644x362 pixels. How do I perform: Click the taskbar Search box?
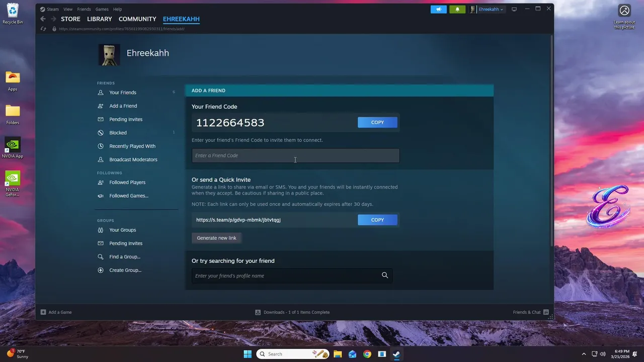(x=293, y=354)
